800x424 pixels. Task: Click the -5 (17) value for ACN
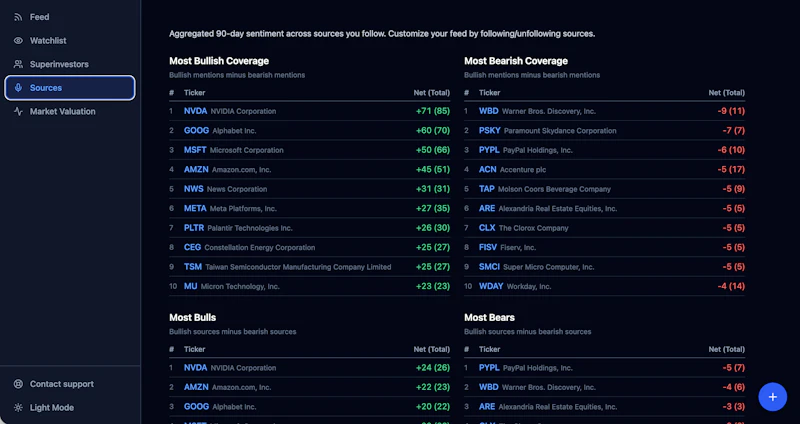[x=731, y=169]
